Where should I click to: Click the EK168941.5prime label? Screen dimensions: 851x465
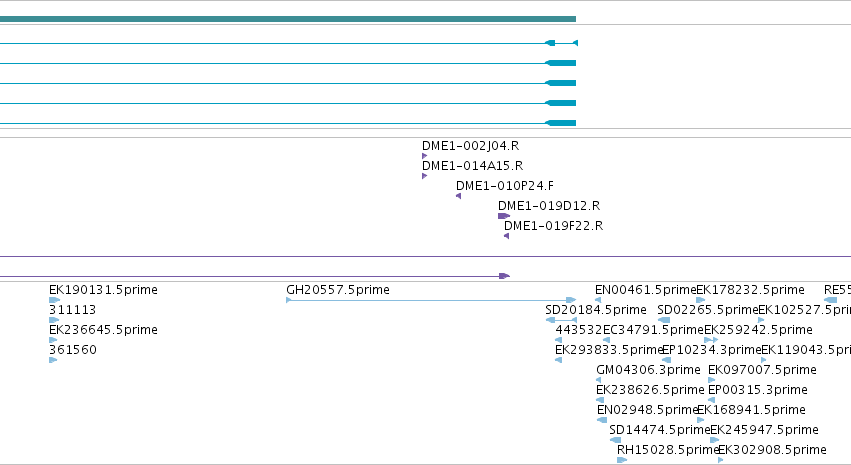[751, 411]
